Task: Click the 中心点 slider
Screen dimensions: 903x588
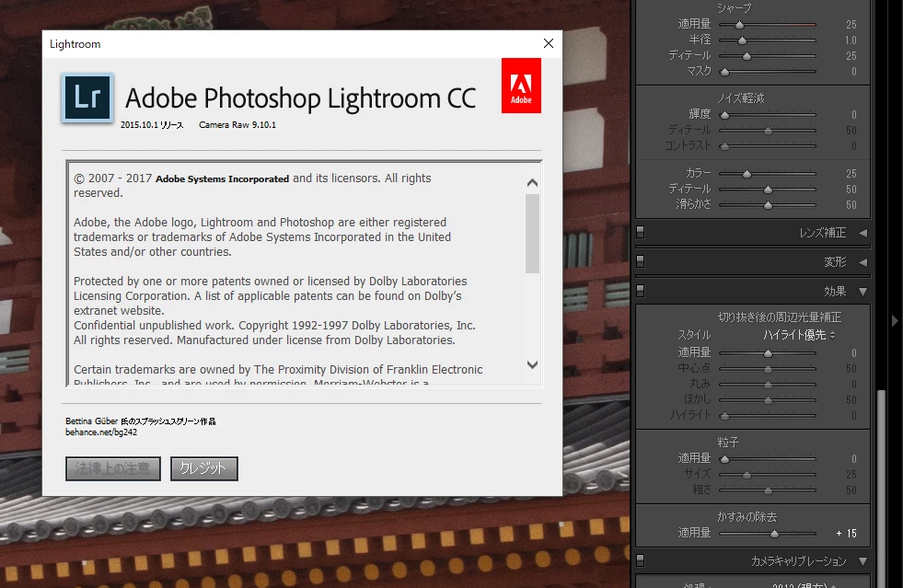Action: pyautogui.click(x=768, y=368)
